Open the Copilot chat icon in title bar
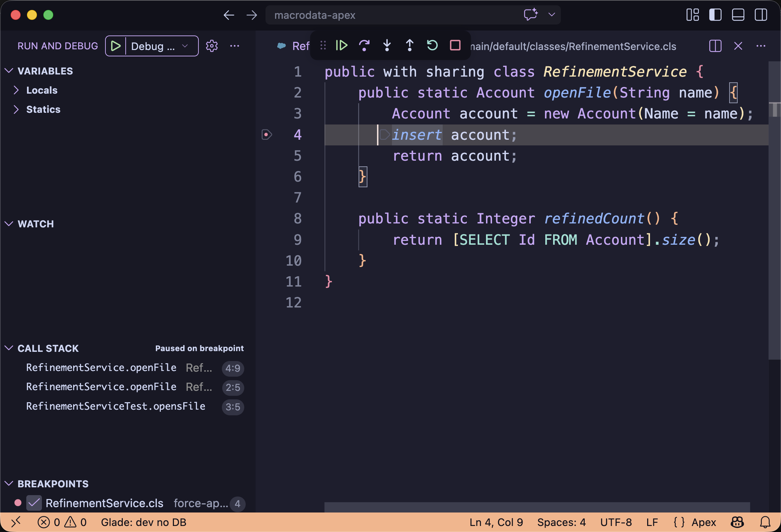Image resolution: width=781 pixels, height=532 pixels. 531,15
